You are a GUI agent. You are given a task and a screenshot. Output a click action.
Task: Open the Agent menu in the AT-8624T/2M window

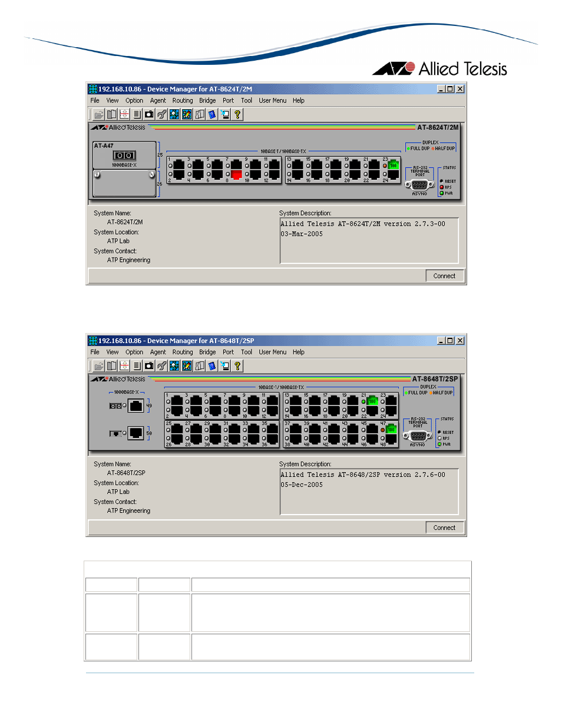click(x=158, y=101)
